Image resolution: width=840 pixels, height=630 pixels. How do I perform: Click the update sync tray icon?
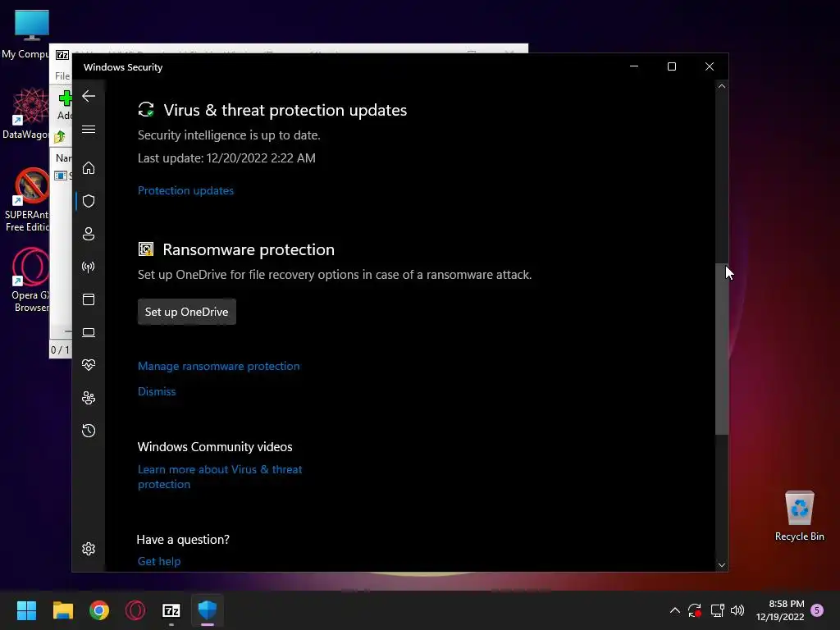(x=695, y=610)
